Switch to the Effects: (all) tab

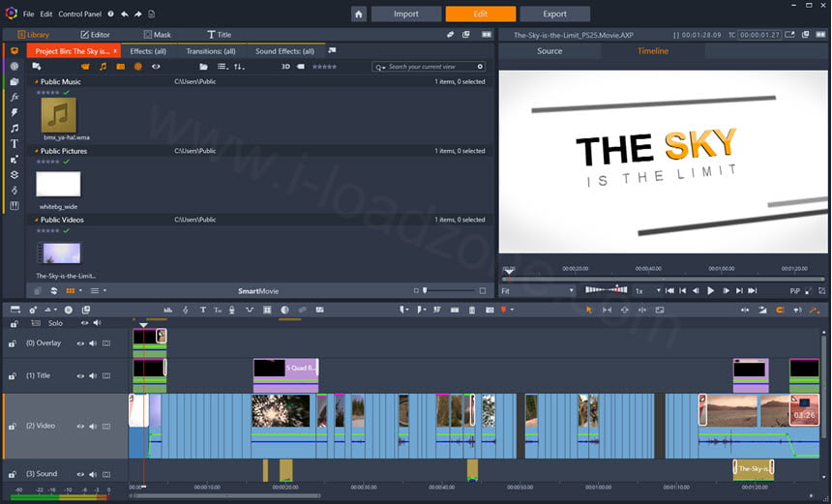click(x=148, y=51)
